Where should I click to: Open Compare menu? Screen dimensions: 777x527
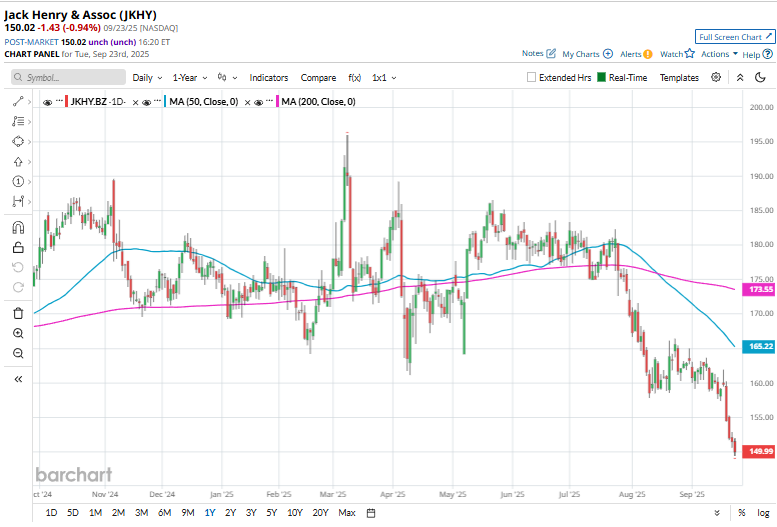click(318, 78)
